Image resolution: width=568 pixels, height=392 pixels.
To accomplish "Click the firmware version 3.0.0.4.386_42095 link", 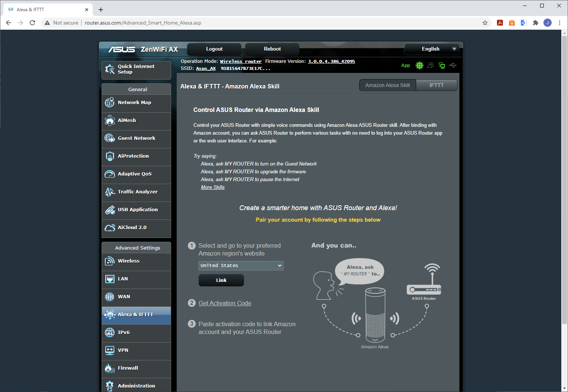I will click(x=331, y=61).
